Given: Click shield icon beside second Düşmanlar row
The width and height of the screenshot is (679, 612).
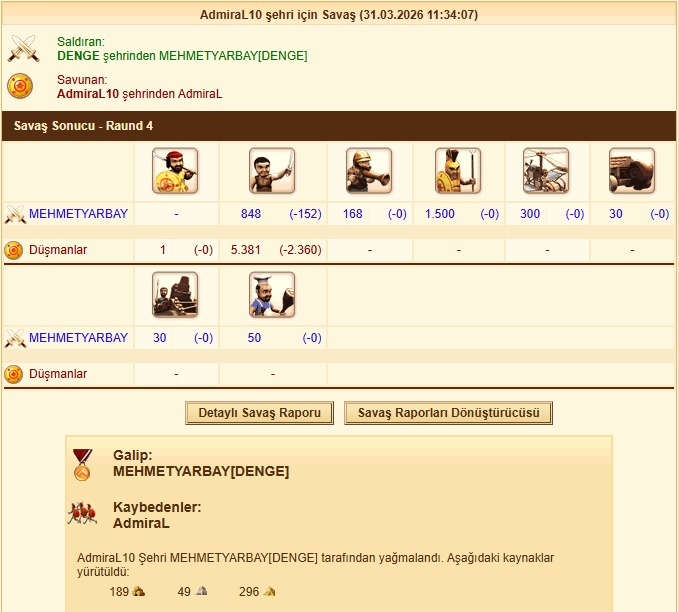Looking at the screenshot, I should (13, 374).
